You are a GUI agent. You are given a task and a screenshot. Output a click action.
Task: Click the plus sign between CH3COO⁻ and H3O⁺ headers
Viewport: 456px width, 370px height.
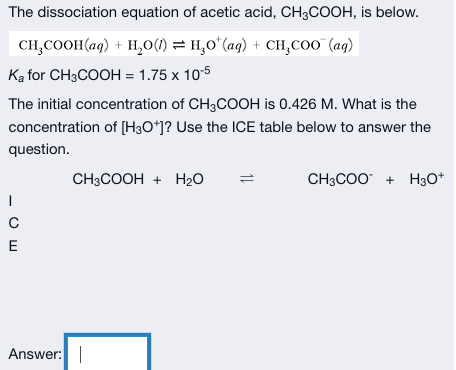390,180
